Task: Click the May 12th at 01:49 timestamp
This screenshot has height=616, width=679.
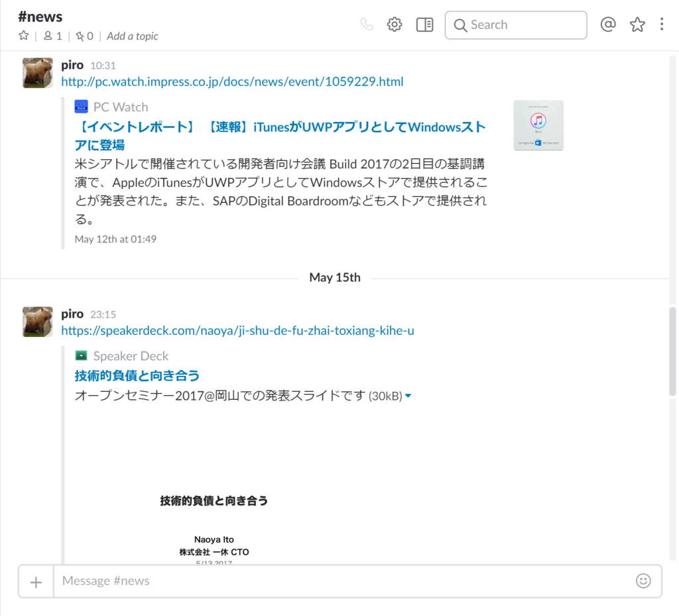Action: coord(115,239)
